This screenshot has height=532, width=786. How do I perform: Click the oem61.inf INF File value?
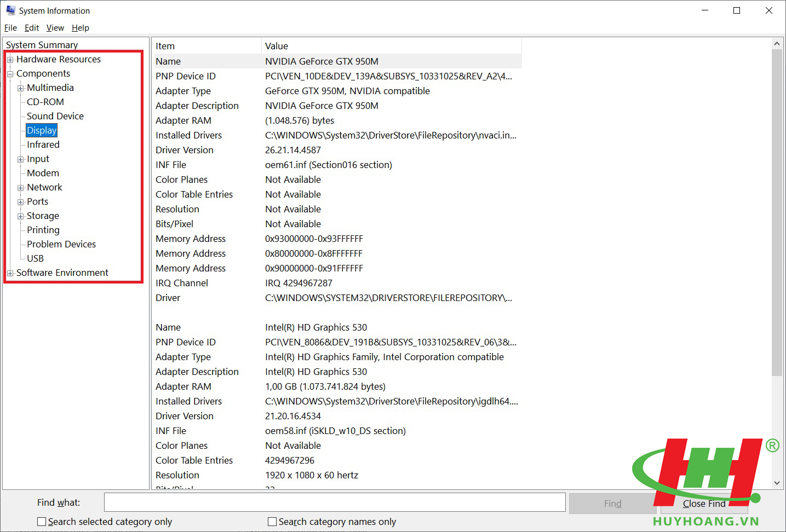point(329,165)
